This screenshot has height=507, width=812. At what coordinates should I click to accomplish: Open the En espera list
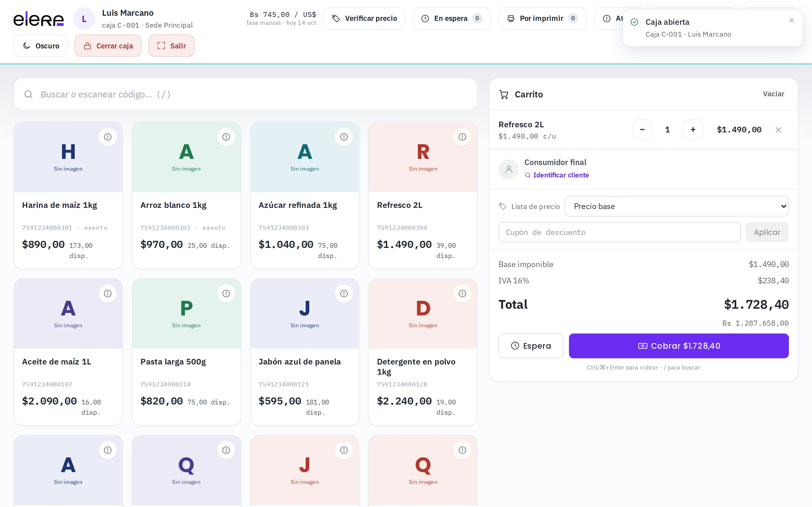(452, 18)
